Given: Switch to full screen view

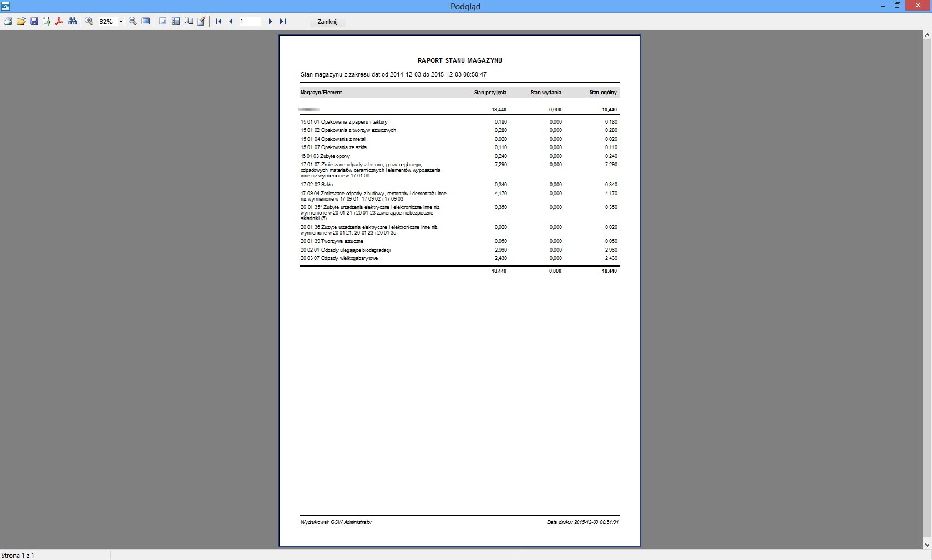Looking at the screenshot, I should pos(145,21).
